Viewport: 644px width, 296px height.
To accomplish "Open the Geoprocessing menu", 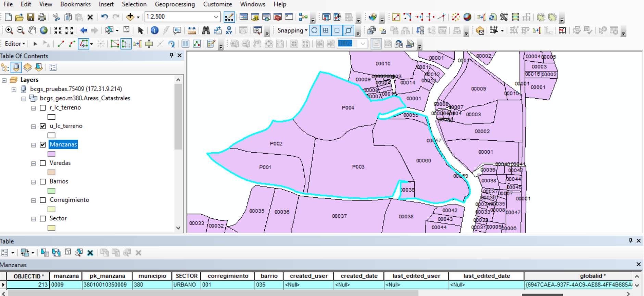I will (x=175, y=4).
